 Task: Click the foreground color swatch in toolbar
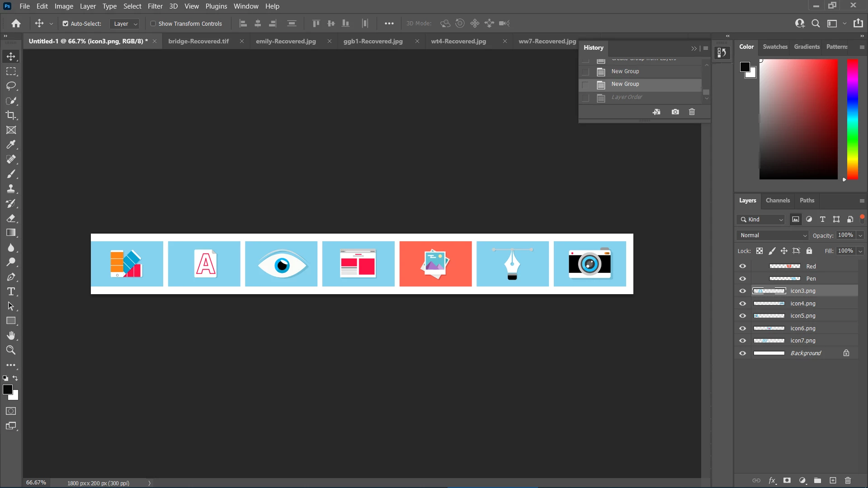(7, 389)
